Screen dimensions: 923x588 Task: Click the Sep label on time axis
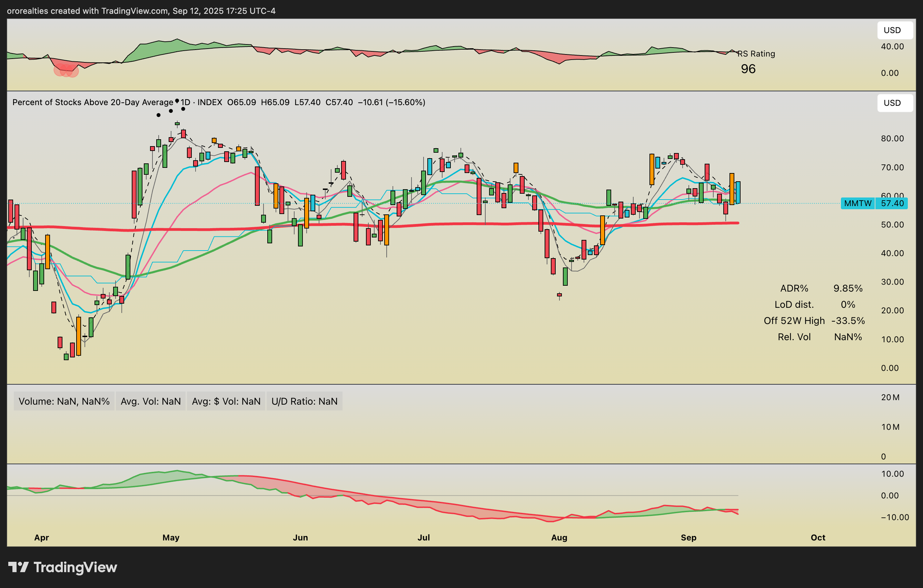pos(688,537)
